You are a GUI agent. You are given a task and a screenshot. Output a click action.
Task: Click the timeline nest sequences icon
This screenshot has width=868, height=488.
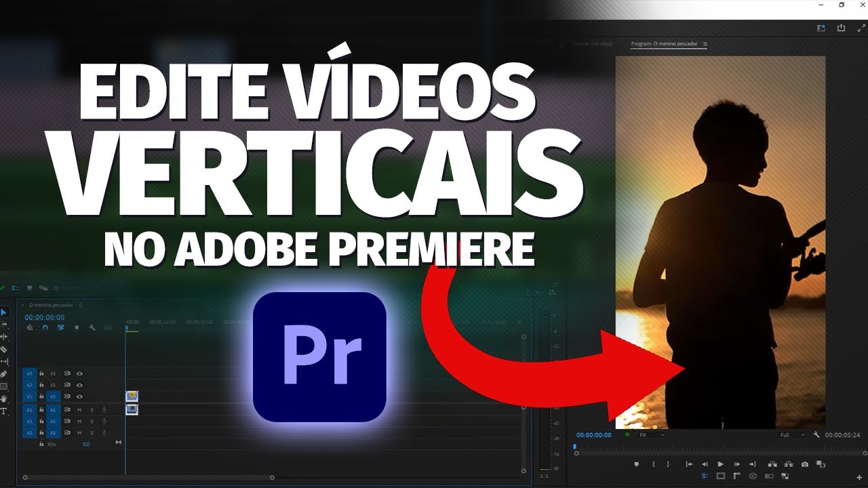click(29, 327)
